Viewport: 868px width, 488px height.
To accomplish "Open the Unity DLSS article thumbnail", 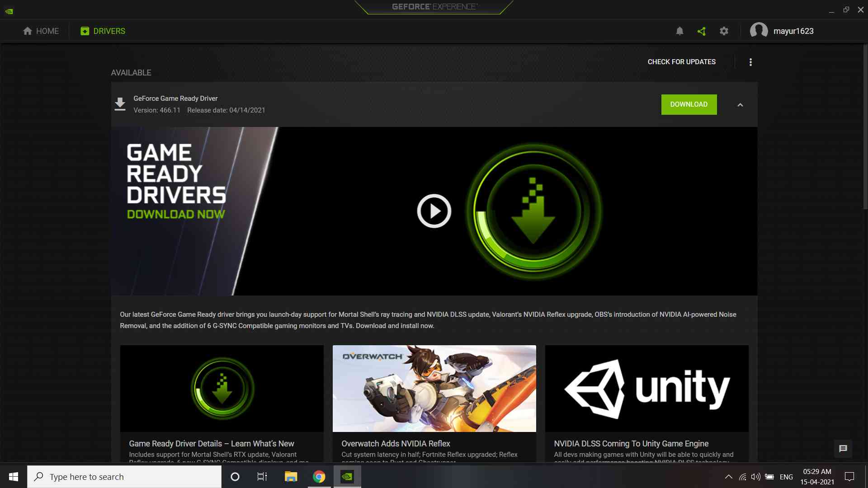I will pos(646,389).
